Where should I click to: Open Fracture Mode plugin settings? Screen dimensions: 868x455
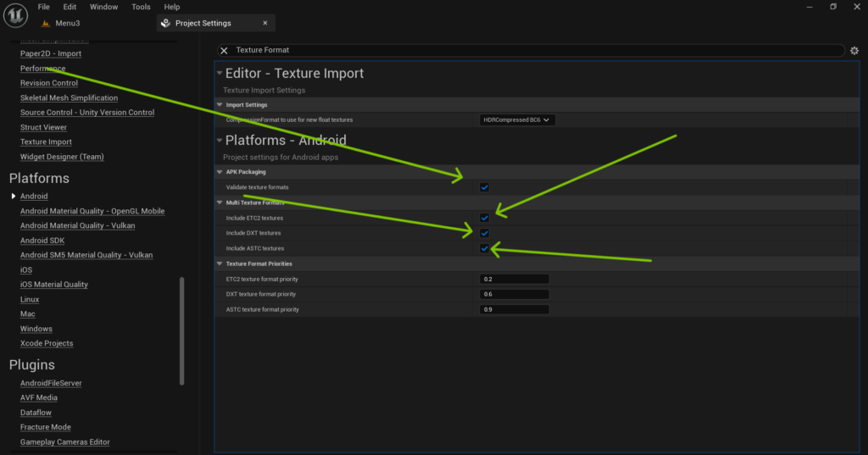pyautogui.click(x=46, y=427)
